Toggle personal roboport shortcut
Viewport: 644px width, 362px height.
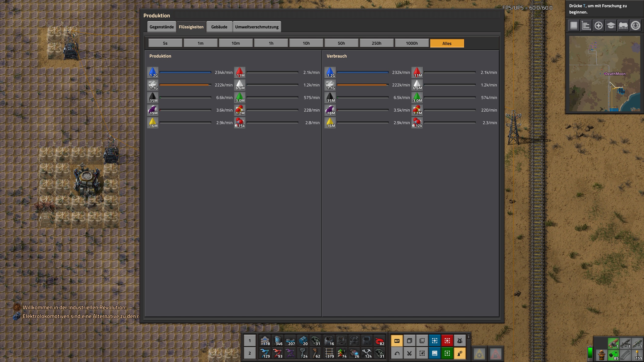pos(460,341)
